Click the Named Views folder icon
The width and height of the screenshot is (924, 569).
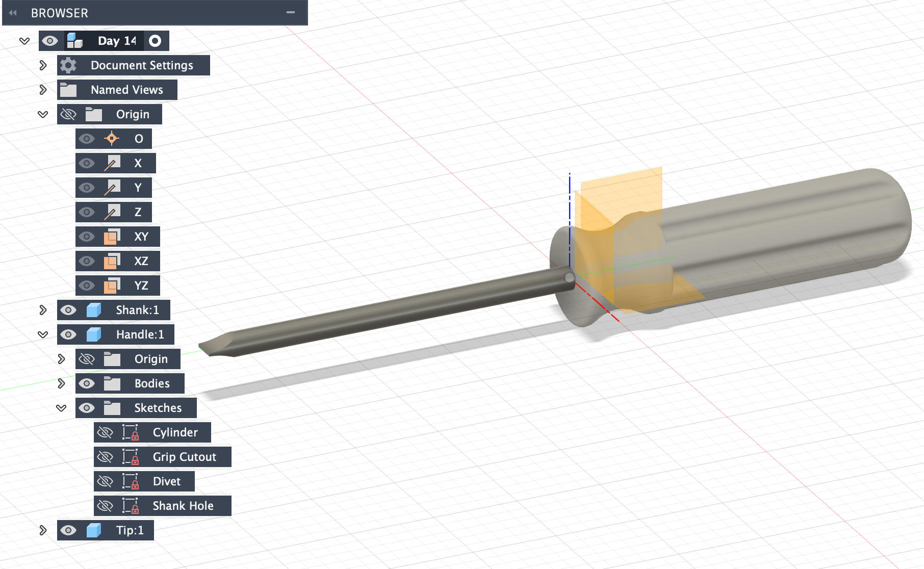(68, 90)
